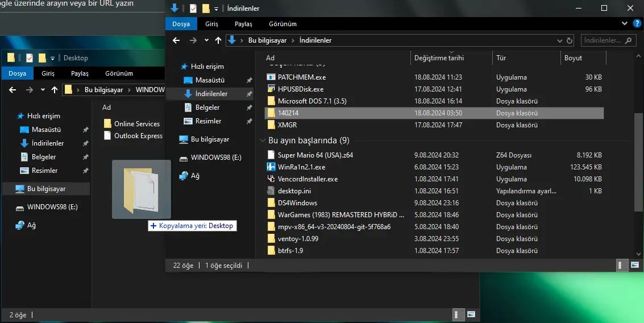Click New folder quick access icon in İndirilenler title bar
This screenshot has width=644, height=323.
click(x=206, y=8)
